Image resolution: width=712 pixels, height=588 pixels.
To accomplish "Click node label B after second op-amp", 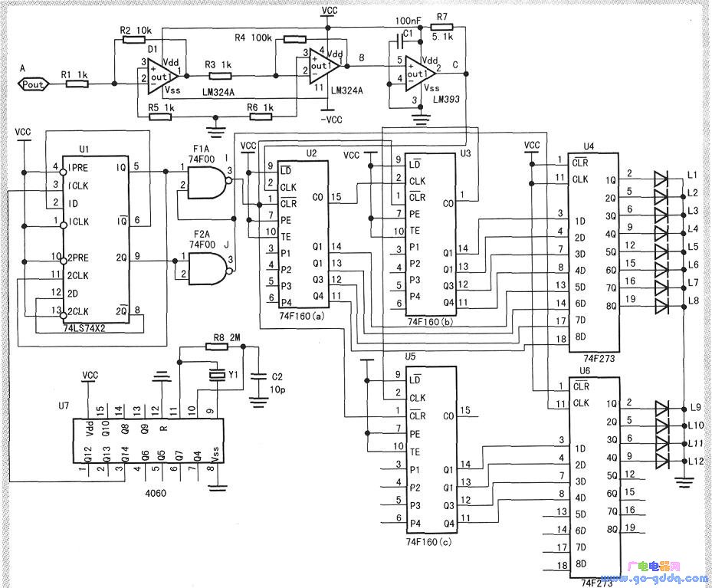I will tap(362, 57).
